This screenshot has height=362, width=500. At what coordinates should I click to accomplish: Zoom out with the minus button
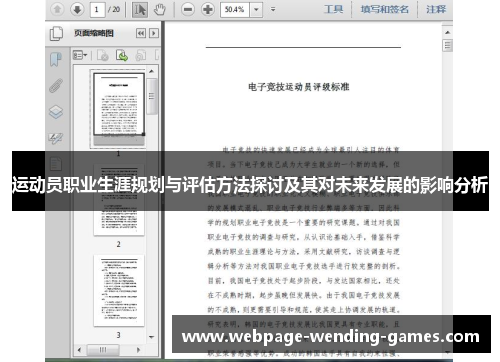[188, 9]
